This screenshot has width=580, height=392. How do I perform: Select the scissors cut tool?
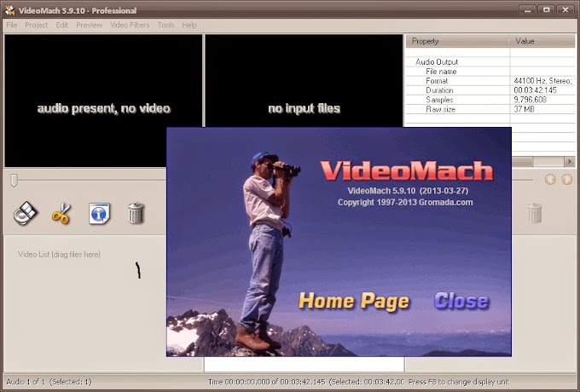(61, 213)
